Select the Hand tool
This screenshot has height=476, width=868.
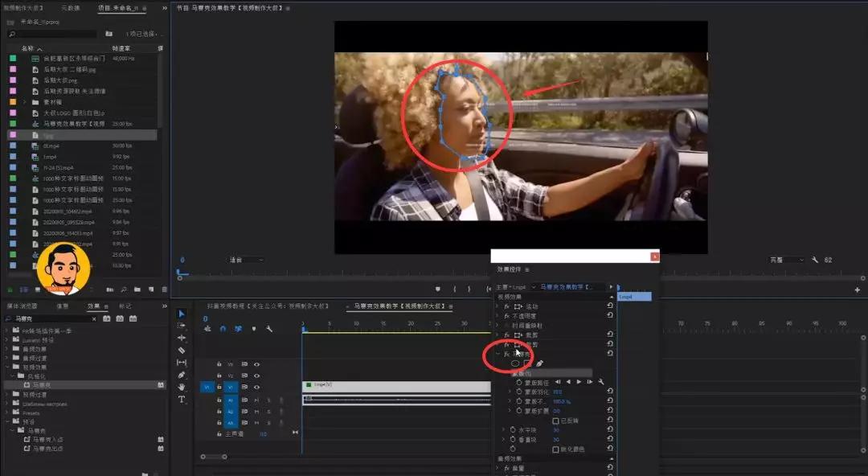[x=182, y=387]
